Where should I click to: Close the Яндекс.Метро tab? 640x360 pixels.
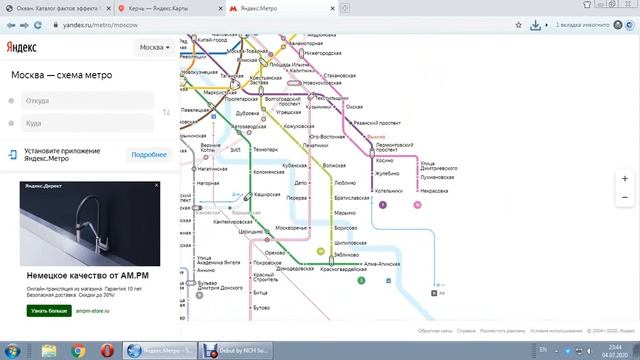332,9
